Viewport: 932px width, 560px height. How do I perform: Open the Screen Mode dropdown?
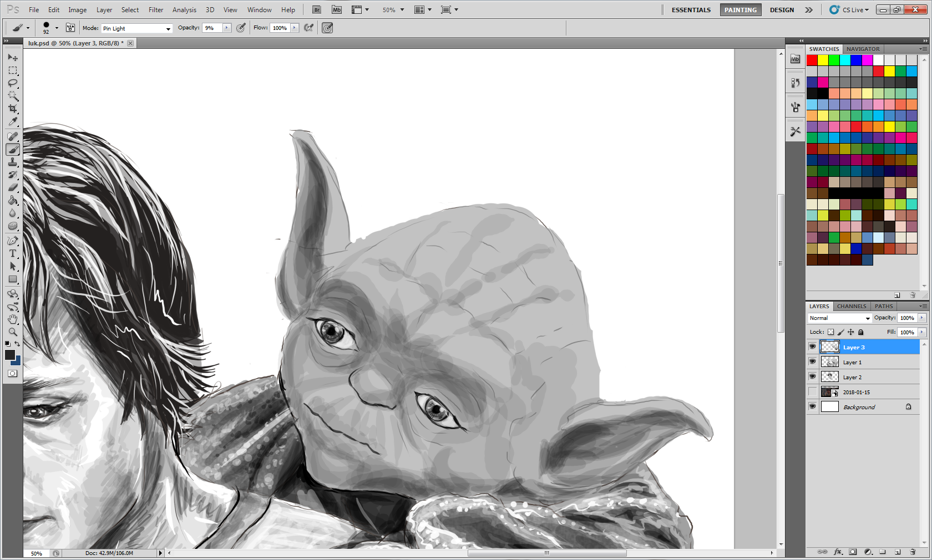(x=449, y=9)
